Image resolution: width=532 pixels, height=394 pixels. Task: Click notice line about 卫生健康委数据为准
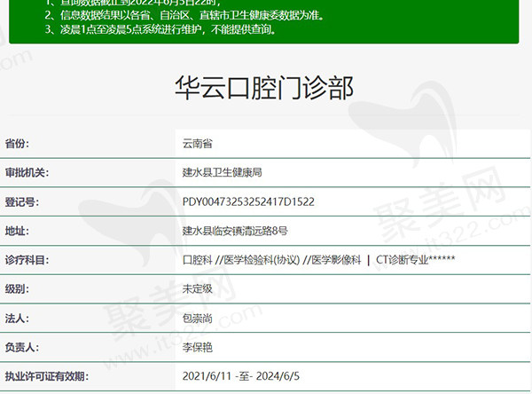click(x=185, y=15)
